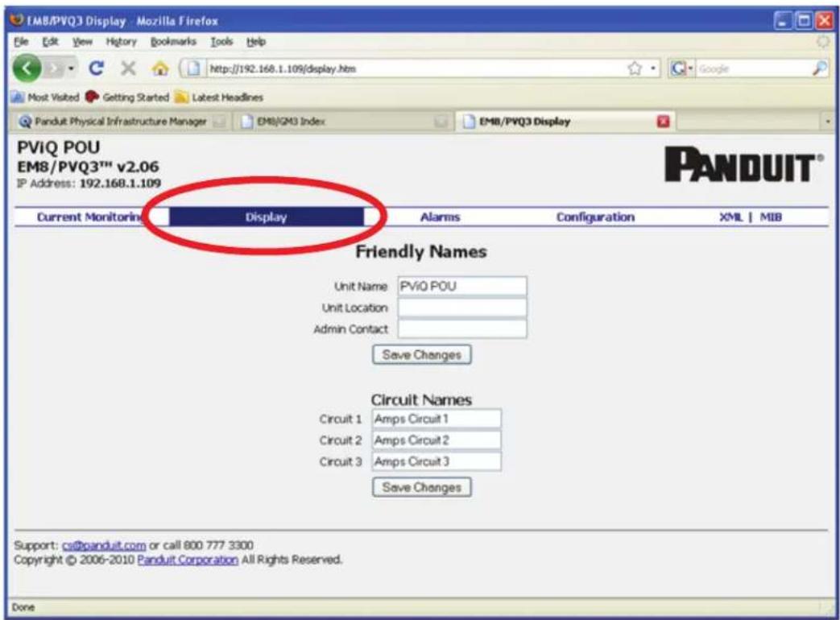The image size is (840, 620).
Task: Click the Panduit logo
Action: point(743,164)
